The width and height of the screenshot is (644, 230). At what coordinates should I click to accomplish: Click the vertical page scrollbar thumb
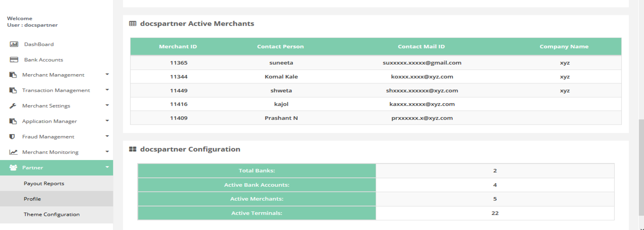[x=641, y=167]
